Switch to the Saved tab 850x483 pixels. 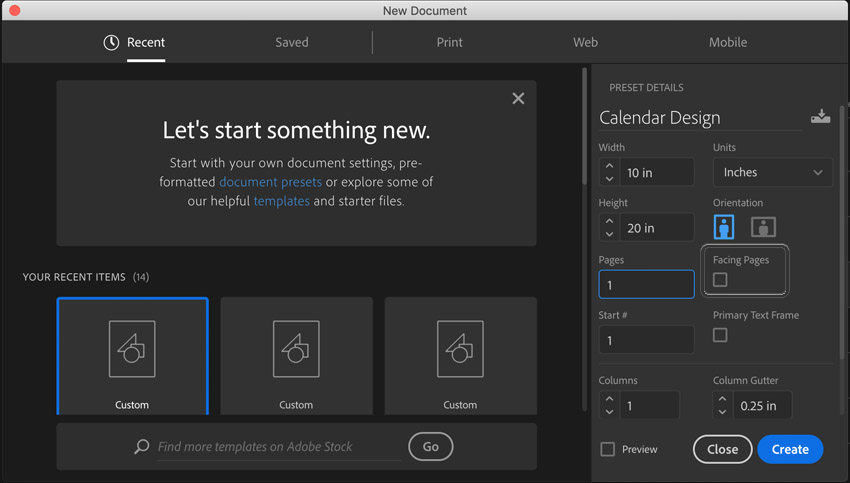click(292, 42)
